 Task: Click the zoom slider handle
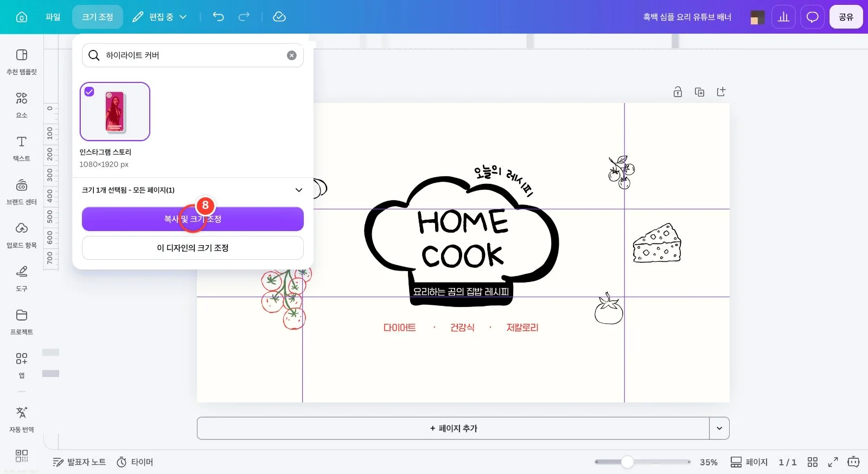(627, 462)
